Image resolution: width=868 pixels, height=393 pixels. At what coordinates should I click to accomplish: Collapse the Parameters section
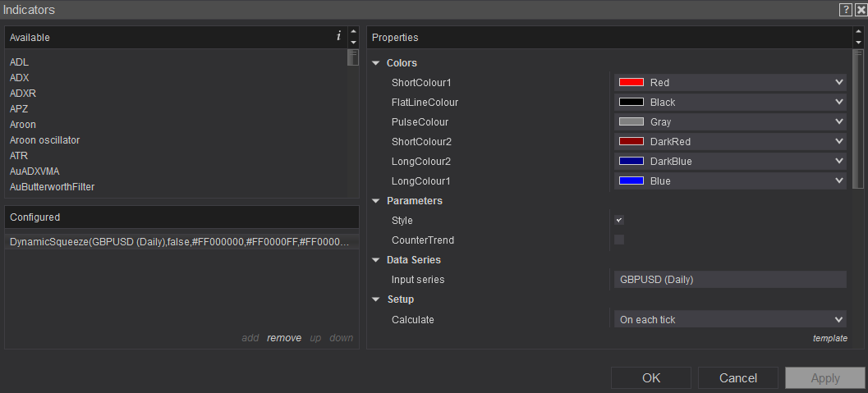pyautogui.click(x=376, y=201)
